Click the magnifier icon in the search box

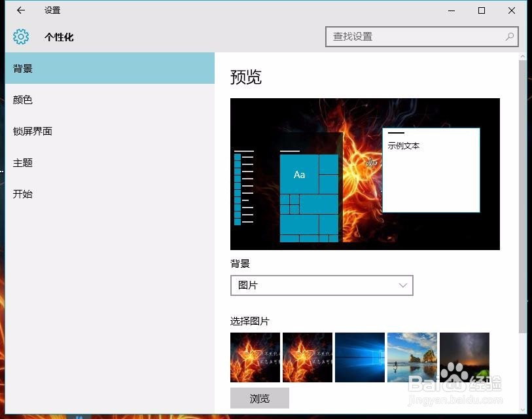click(509, 37)
